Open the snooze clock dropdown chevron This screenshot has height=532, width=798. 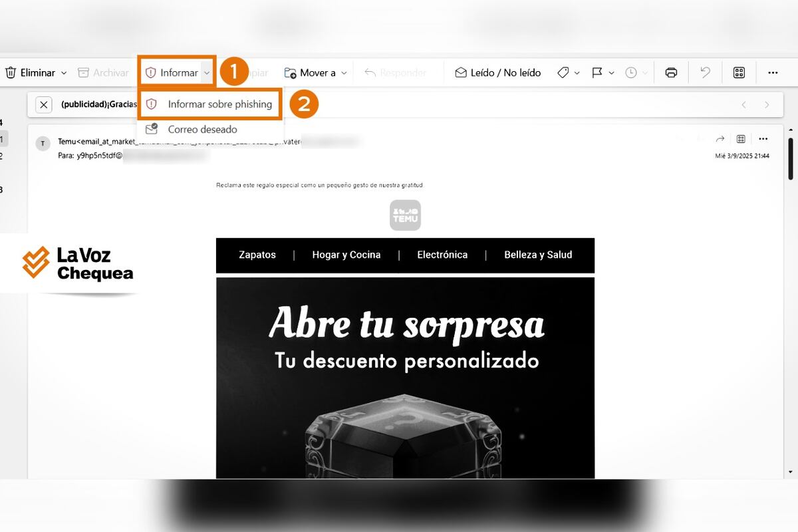[644, 72]
